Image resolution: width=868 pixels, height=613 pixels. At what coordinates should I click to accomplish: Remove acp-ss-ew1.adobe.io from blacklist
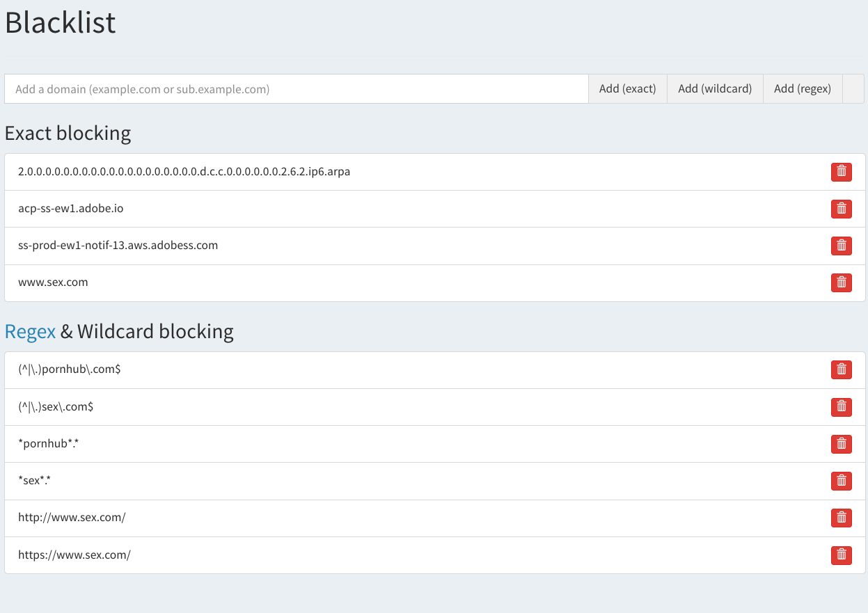(841, 208)
